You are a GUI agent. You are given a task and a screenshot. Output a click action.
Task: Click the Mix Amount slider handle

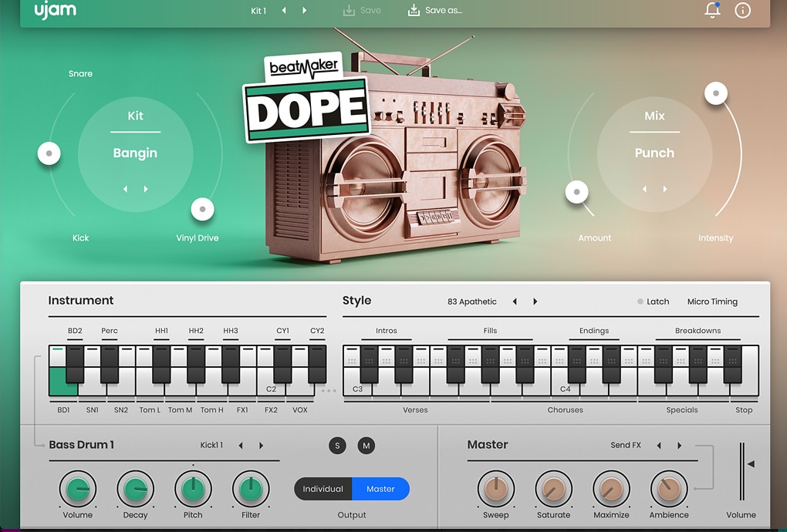point(576,192)
